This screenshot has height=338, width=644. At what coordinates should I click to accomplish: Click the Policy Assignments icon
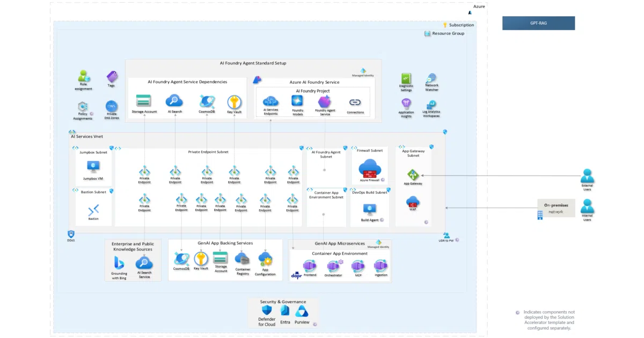(83, 106)
